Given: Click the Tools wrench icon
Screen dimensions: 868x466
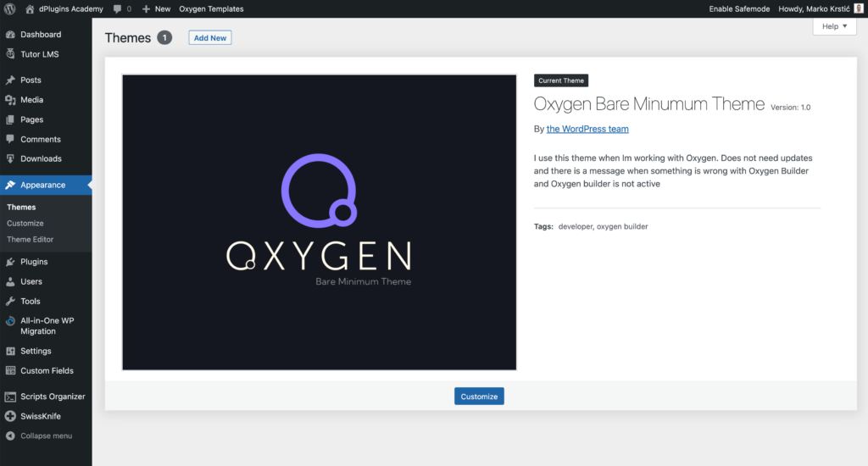Looking at the screenshot, I should point(10,301).
